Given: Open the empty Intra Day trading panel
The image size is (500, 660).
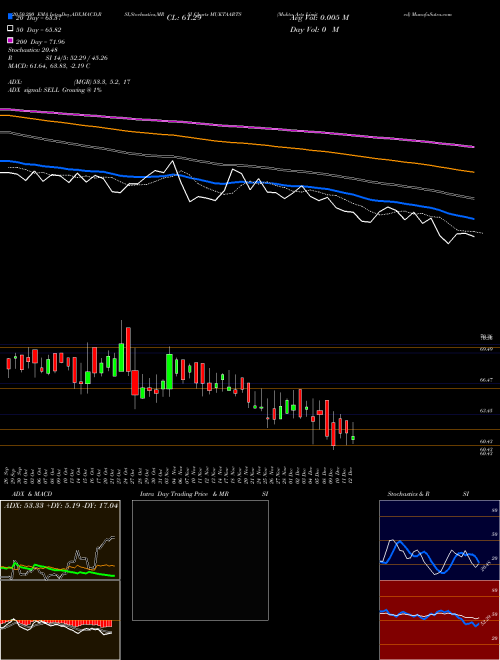Looking at the screenshot, I should [x=200, y=560].
